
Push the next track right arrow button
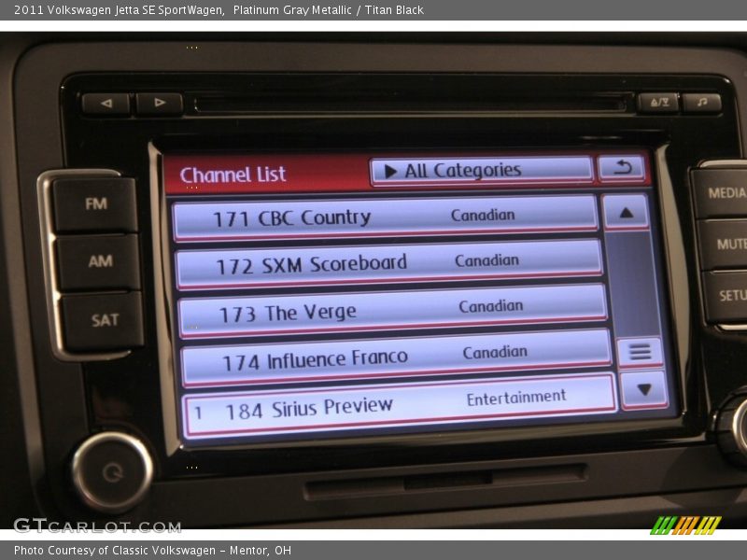pos(159,103)
